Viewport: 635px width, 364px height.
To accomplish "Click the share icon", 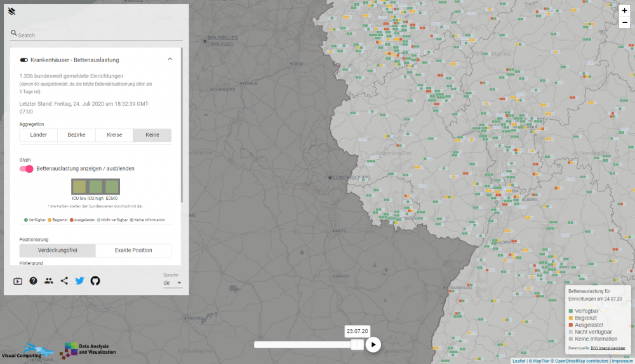I will click(64, 281).
